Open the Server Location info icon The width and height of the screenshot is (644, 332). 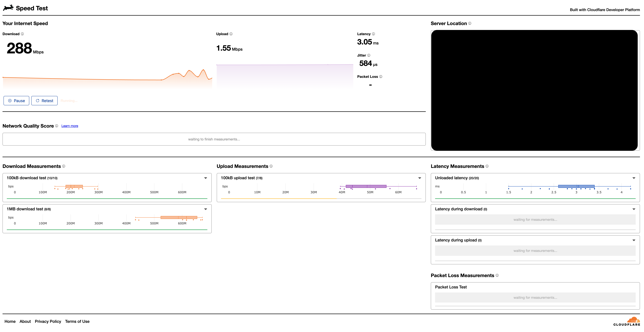pyautogui.click(x=470, y=23)
